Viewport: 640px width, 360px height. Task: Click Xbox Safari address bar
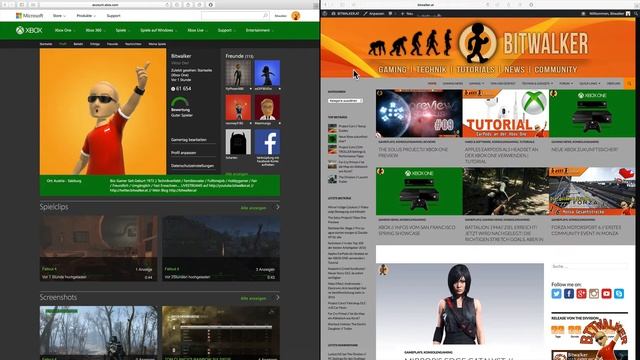coord(104,5)
